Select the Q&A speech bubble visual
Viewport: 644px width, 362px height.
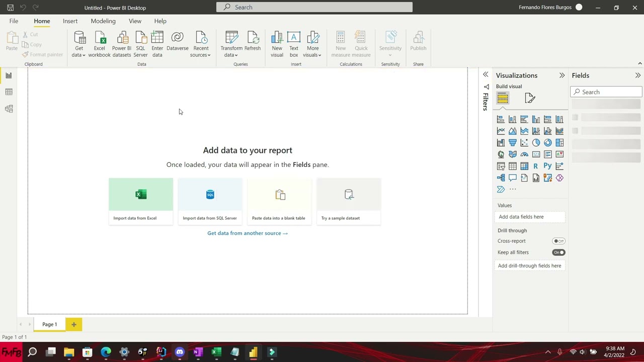coord(512,178)
